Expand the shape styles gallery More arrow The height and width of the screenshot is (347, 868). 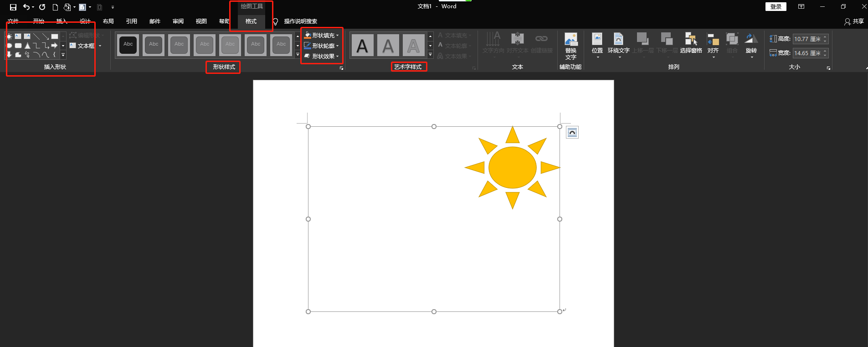click(298, 55)
